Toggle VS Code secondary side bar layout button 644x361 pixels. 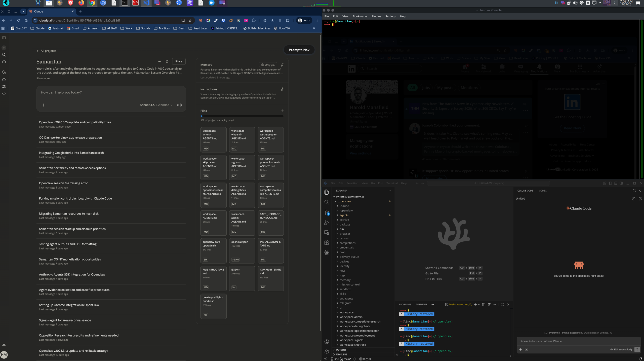click(621, 183)
